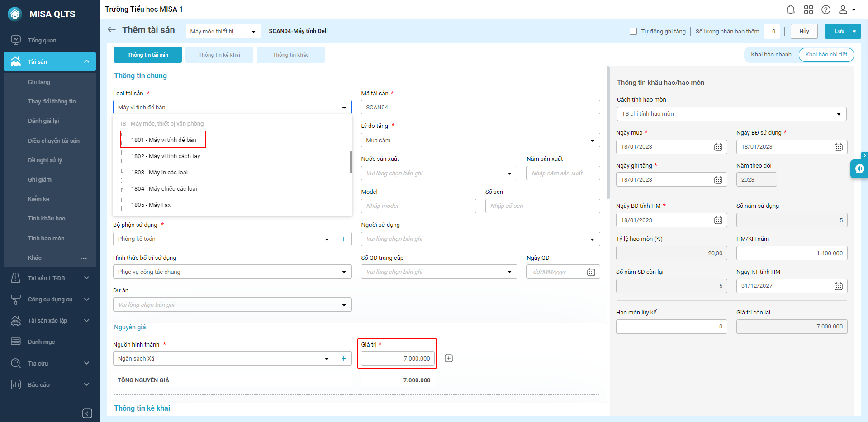The width and height of the screenshot is (868, 422).
Task: Select 1802 - Máy vi tính xách tay
Action: [x=166, y=156]
